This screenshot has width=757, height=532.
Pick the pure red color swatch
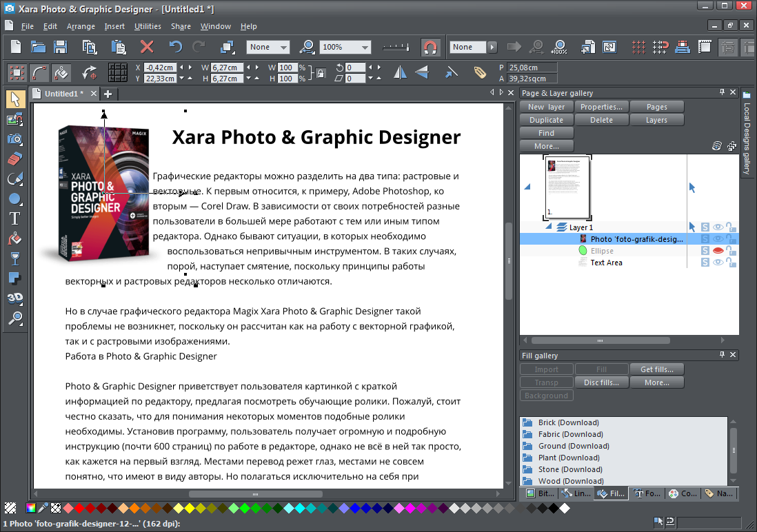point(79,508)
